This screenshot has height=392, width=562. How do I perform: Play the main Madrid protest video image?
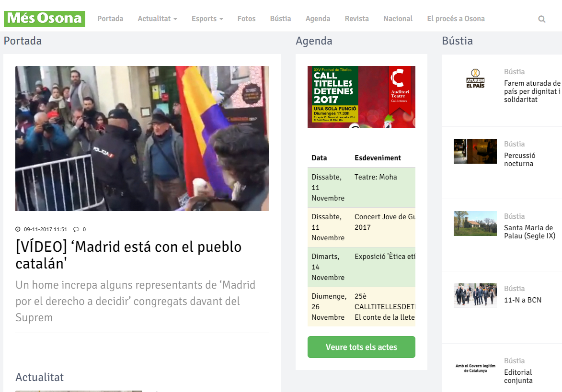[142, 138]
